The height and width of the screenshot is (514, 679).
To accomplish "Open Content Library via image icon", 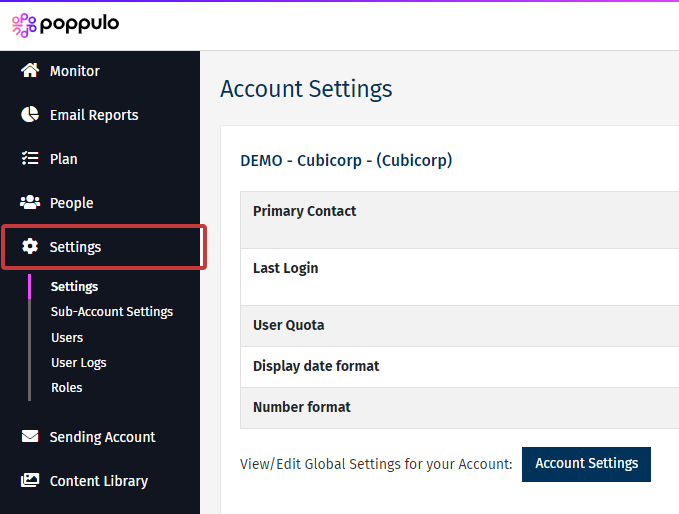I will click(x=30, y=481).
